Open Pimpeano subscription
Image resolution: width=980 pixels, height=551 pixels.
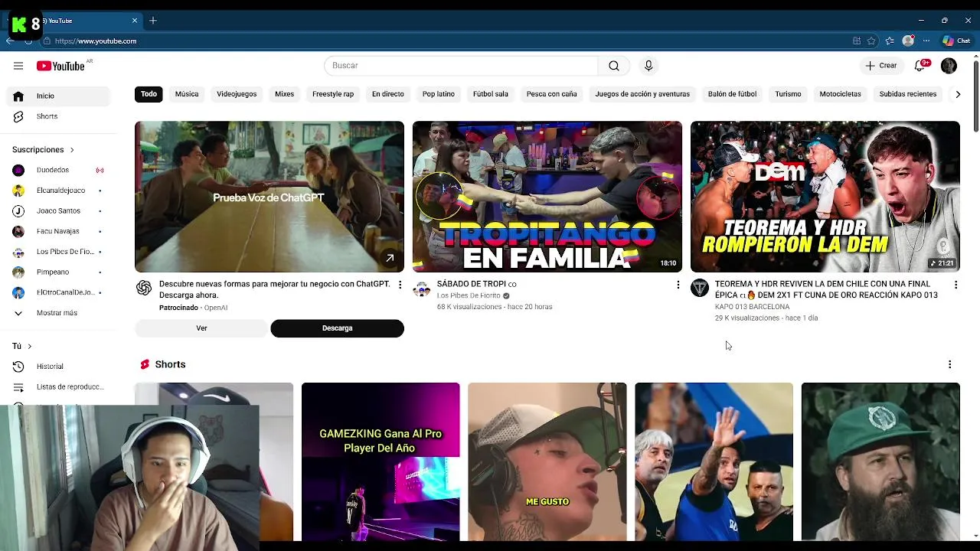pos(60,272)
